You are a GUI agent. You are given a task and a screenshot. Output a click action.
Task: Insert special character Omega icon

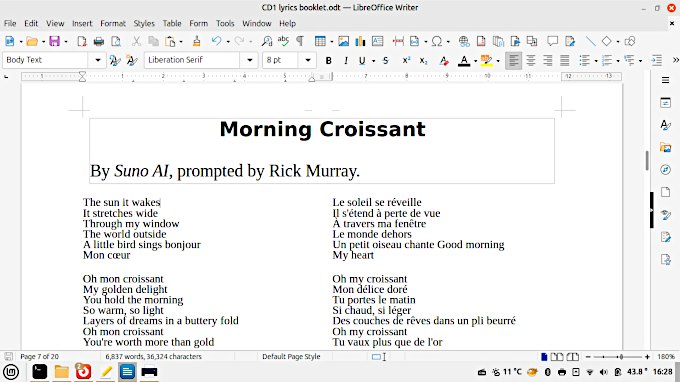point(437,41)
